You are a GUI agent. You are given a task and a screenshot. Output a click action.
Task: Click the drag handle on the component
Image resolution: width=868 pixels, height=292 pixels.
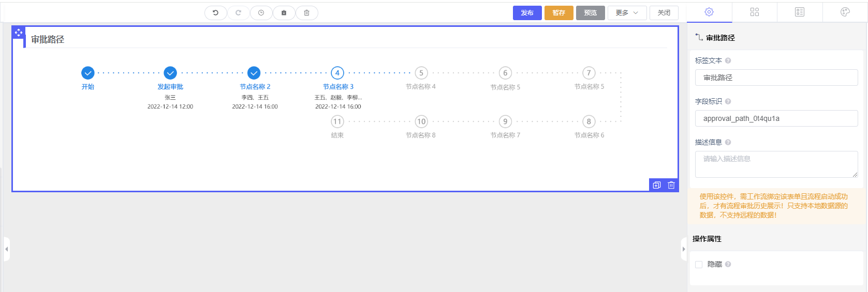coord(19,33)
